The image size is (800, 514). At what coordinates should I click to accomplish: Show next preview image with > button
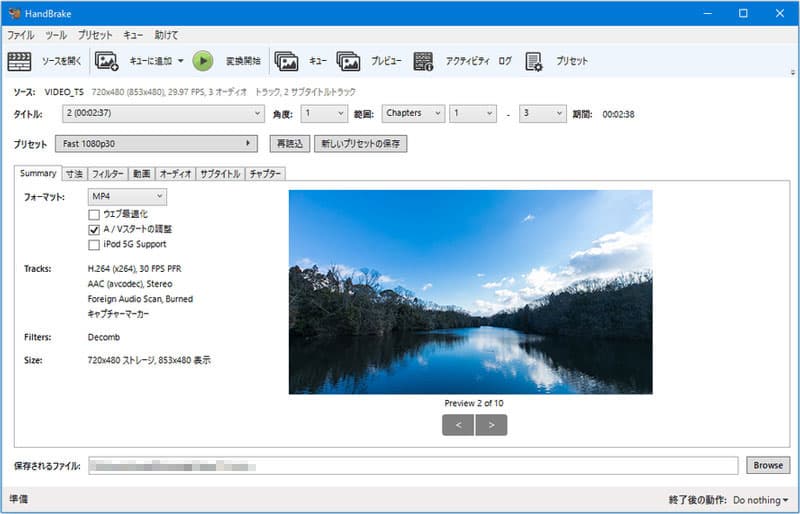[491, 425]
